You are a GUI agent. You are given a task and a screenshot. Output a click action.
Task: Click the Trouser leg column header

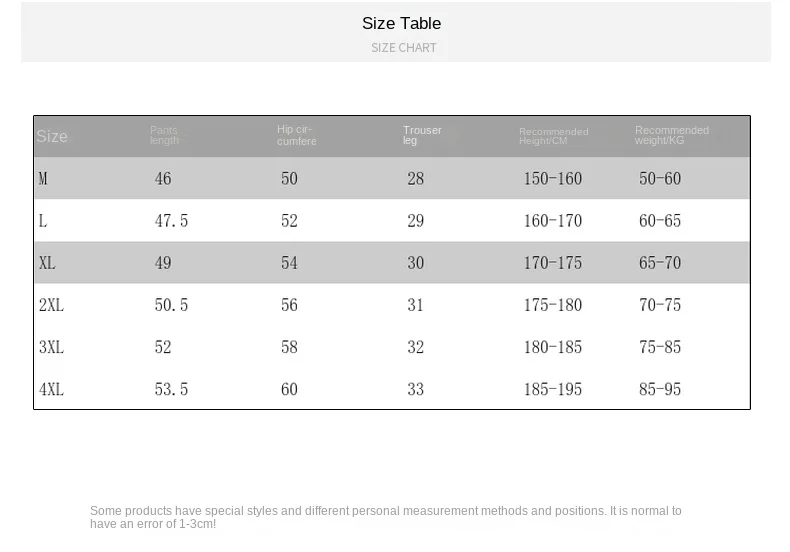422,136
